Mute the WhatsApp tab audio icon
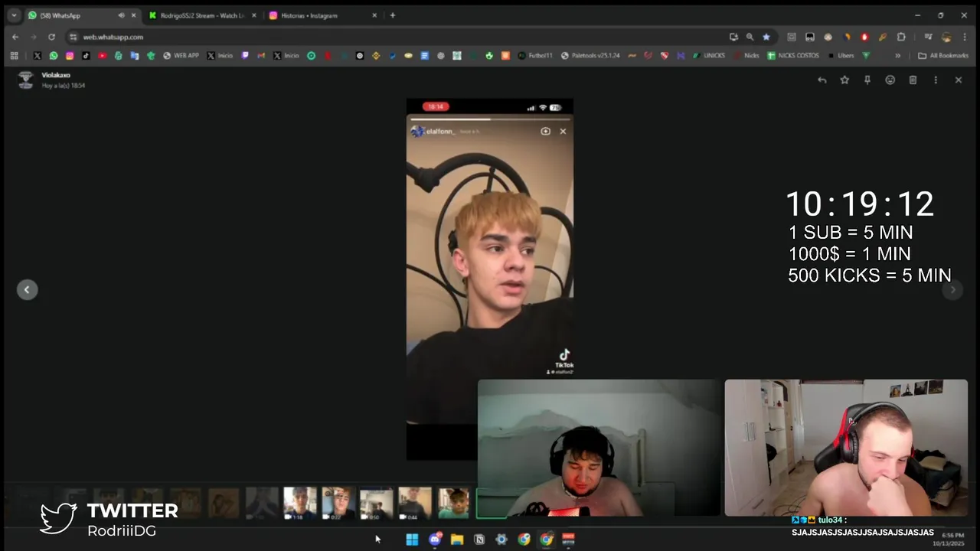This screenshot has width=980, height=551. point(122,15)
